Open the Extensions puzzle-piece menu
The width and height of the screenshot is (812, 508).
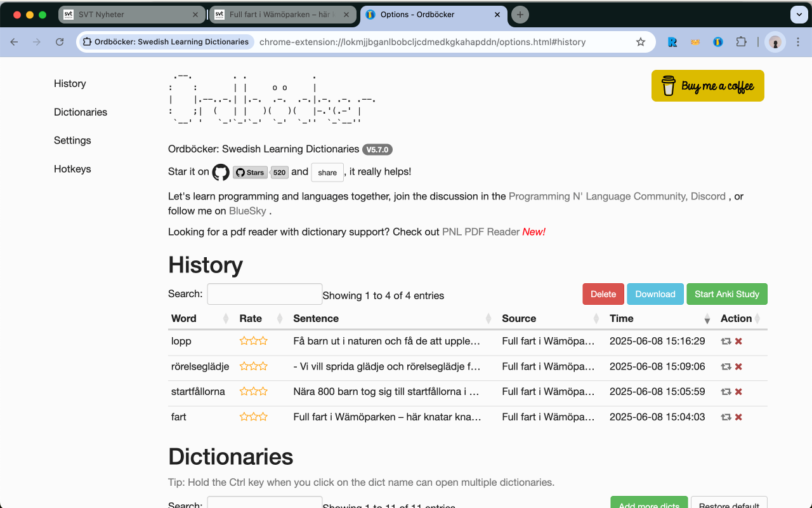pos(741,42)
